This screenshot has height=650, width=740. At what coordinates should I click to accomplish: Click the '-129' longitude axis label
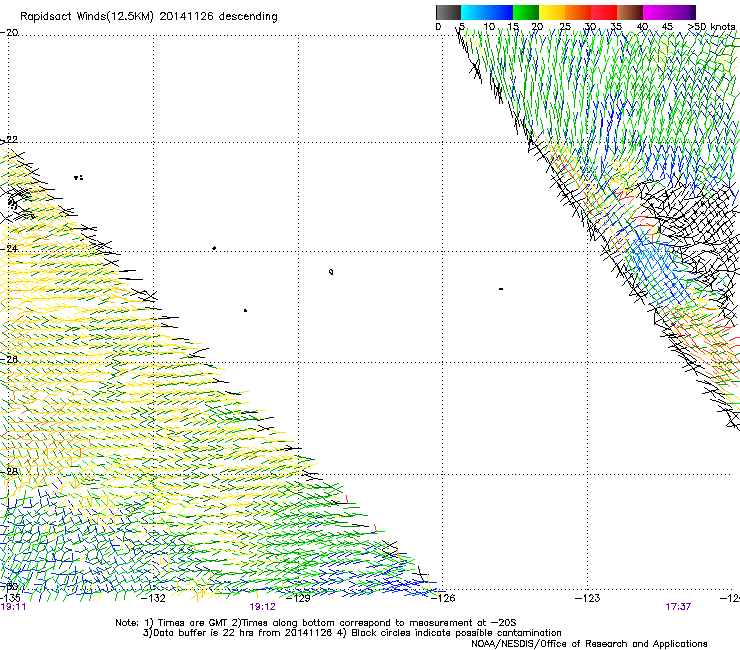299,598
